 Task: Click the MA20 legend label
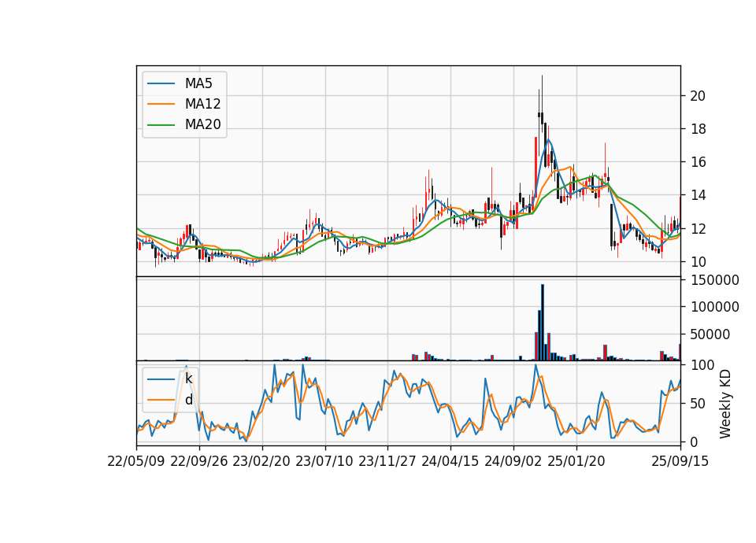click(x=202, y=124)
